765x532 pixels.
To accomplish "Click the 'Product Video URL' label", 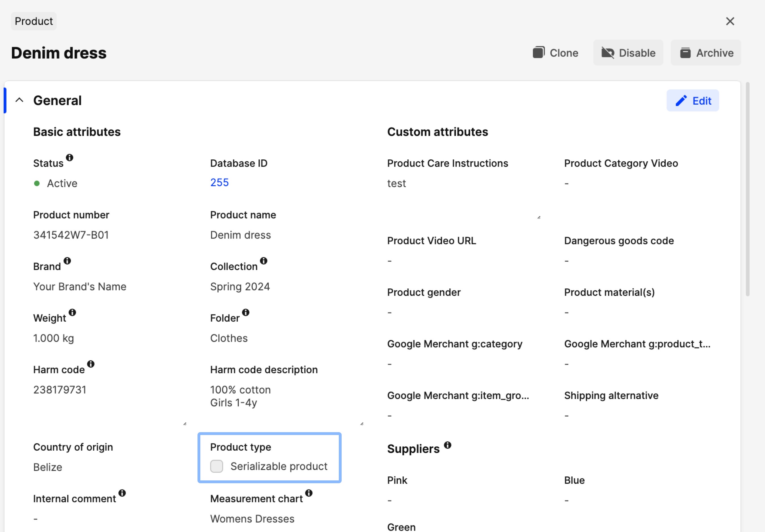I will (x=432, y=241).
